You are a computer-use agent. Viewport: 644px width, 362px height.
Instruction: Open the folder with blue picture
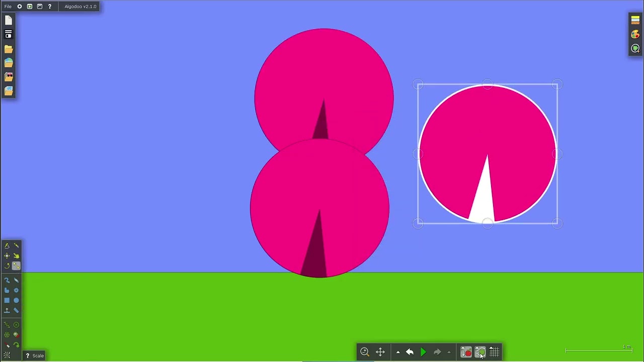[9, 91]
